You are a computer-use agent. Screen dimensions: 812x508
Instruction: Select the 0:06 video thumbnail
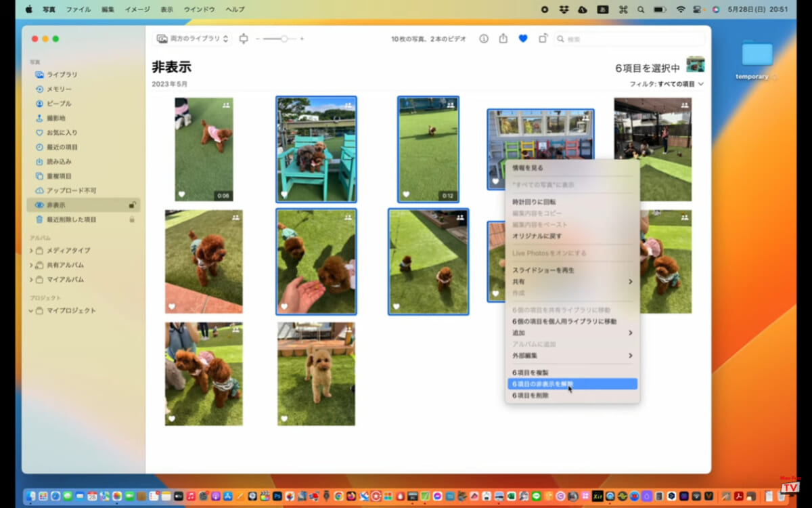(x=204, y=149)
